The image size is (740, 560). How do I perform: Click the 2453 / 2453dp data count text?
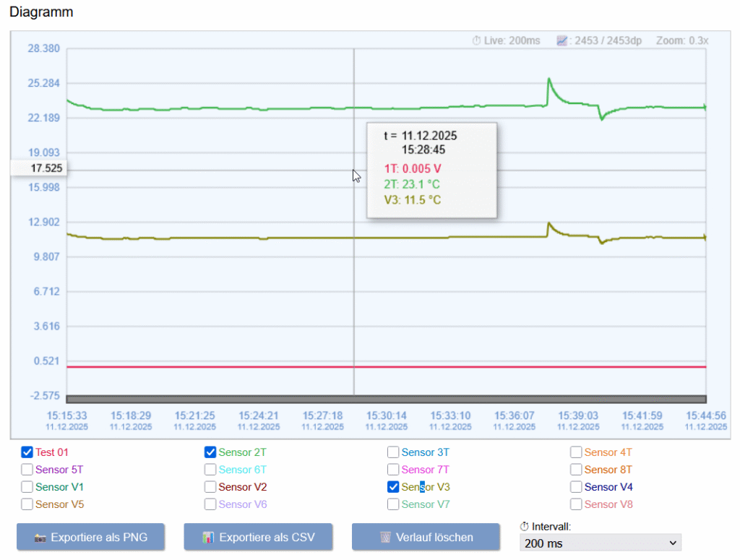[x=608, y=40]
